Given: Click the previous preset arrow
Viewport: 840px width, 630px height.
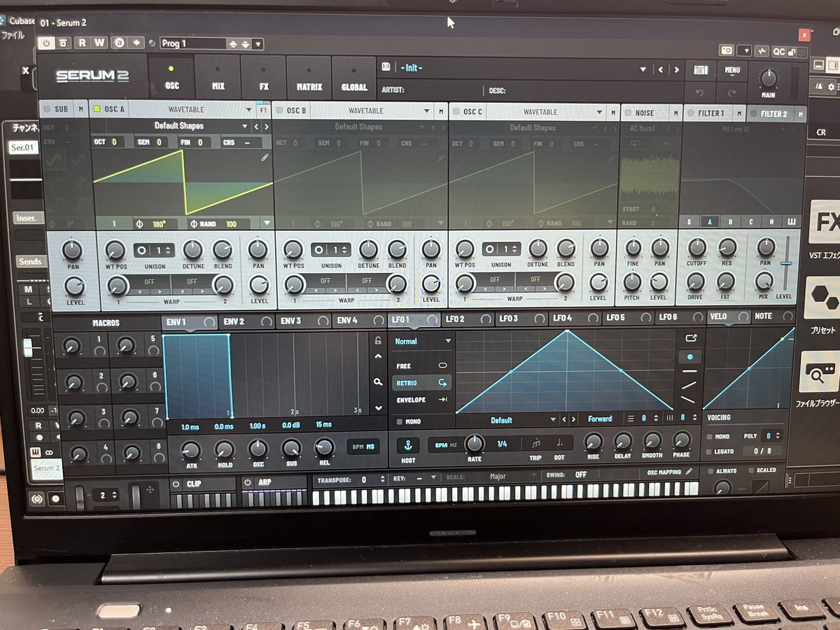Looking at the screenshot, I should click(660, 70).
